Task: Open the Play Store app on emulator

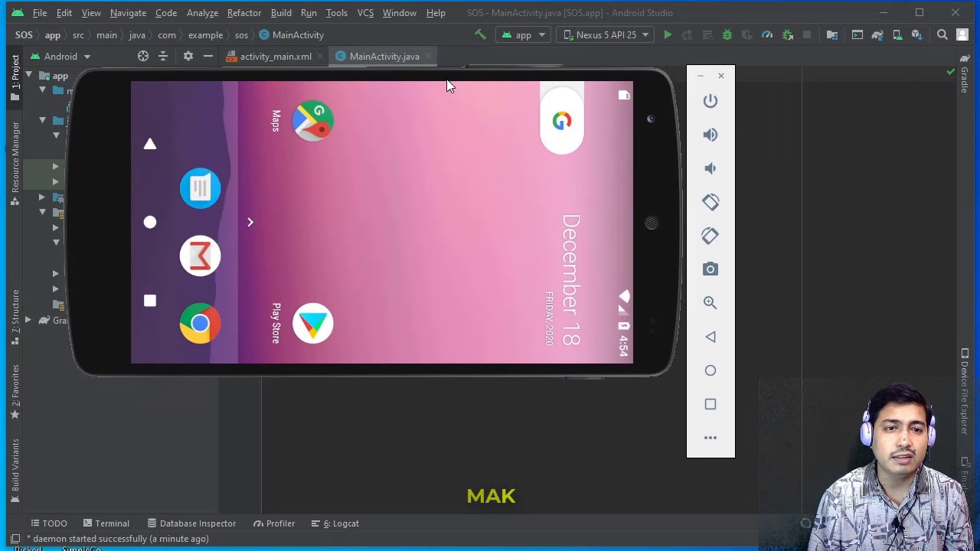Action: pos(312,323)
